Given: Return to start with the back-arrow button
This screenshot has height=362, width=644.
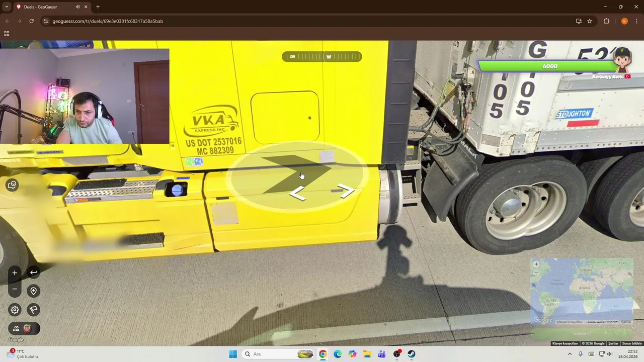Looking at the screenshot, I should pyautogui.click(x=33, y=273).
